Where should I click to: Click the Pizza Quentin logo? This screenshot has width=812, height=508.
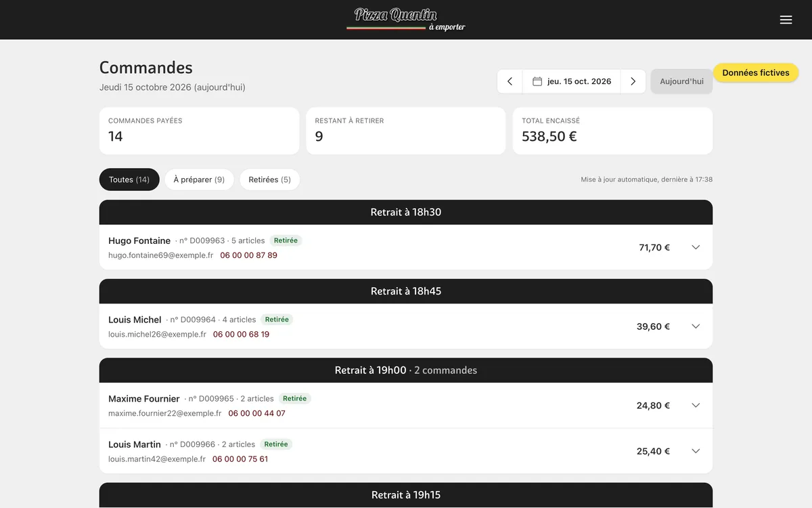click(406, 19)
